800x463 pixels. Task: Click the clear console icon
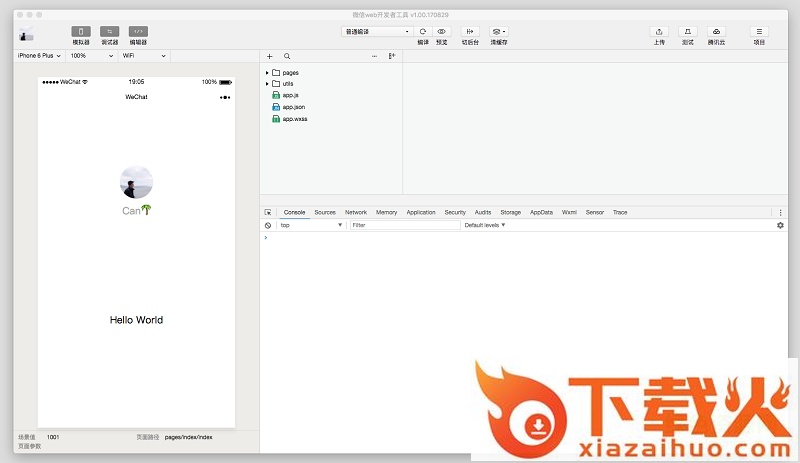[268, 225]
